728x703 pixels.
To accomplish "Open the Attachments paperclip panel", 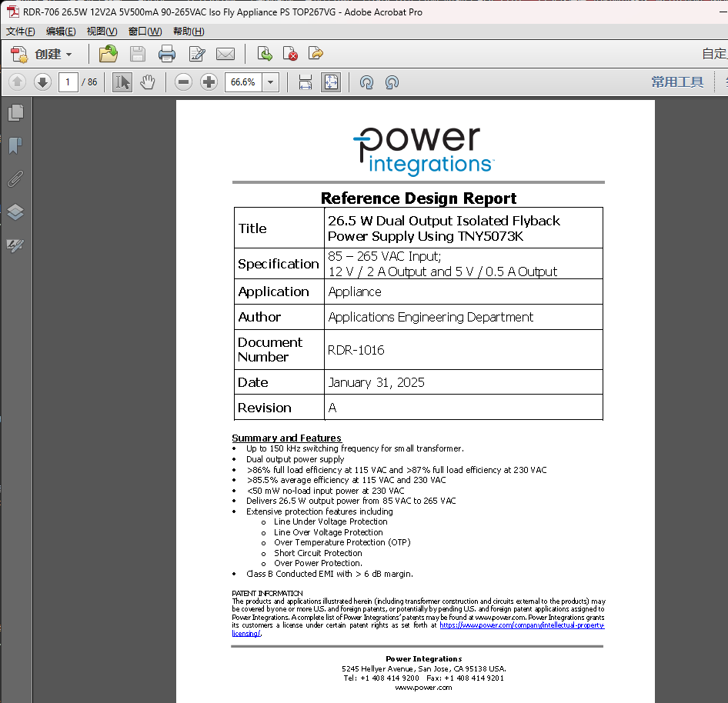I will [x=16, y=178].
